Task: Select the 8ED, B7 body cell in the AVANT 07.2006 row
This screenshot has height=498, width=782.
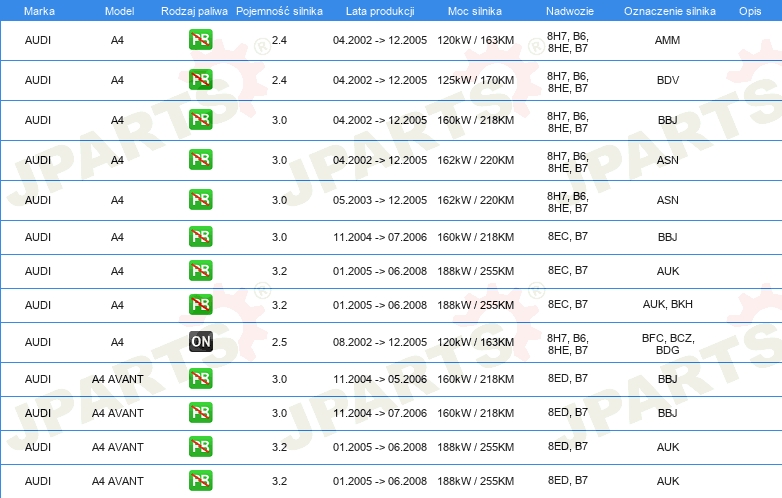Action: 568,412
